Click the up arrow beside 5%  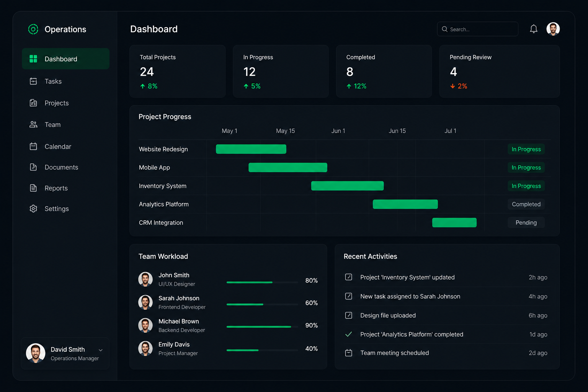coord(246,86)
